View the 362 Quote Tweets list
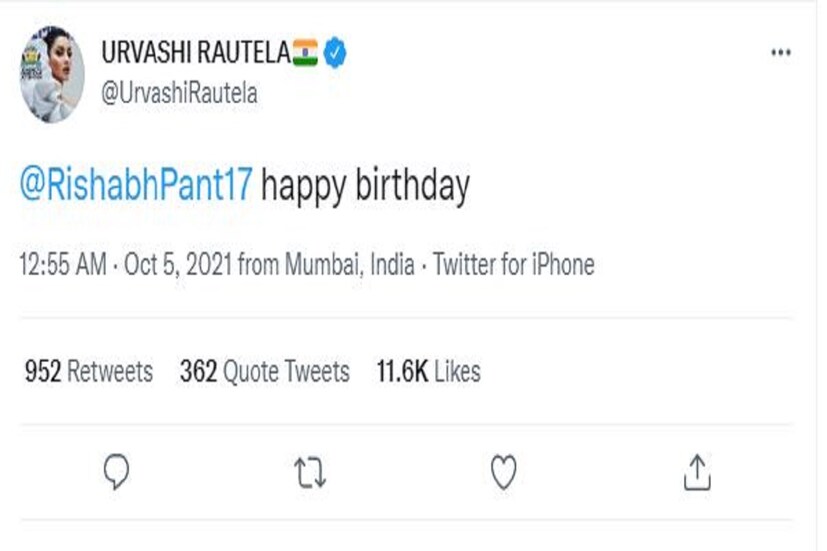 coord(264,372)
